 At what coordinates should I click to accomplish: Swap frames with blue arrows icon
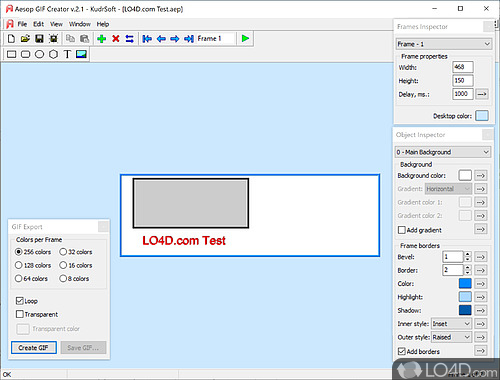pyautogui.click(x=130, y=39)
